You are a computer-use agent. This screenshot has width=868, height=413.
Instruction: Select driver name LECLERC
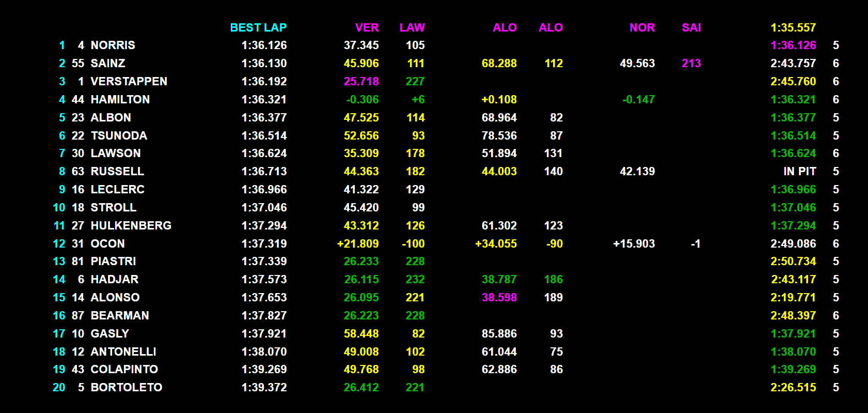point(117,190)
